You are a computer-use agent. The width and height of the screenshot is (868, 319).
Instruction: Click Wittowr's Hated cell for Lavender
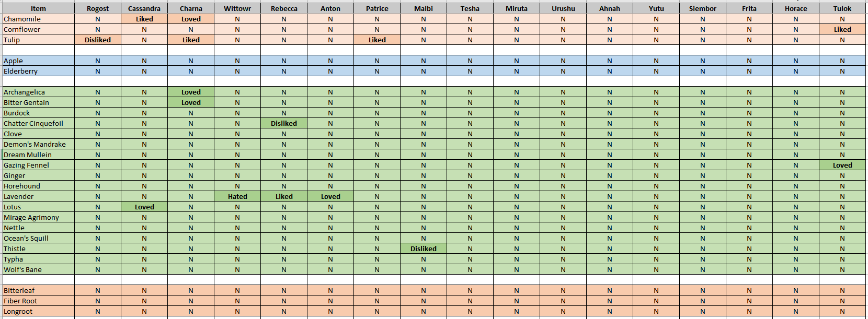(237, 196)
